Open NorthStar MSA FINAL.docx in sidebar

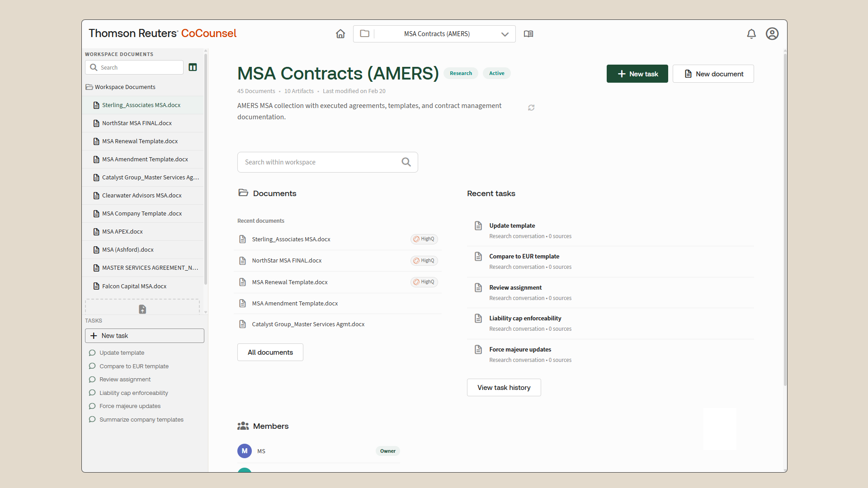(x=137, y=123)
